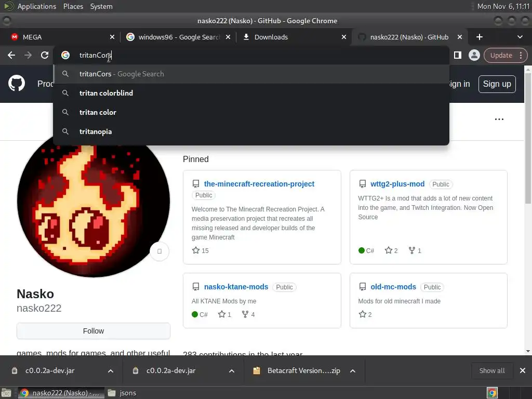This screenshot has width=532, height=399.
Task: Close the downloads bar
Action: pos(523,371)
